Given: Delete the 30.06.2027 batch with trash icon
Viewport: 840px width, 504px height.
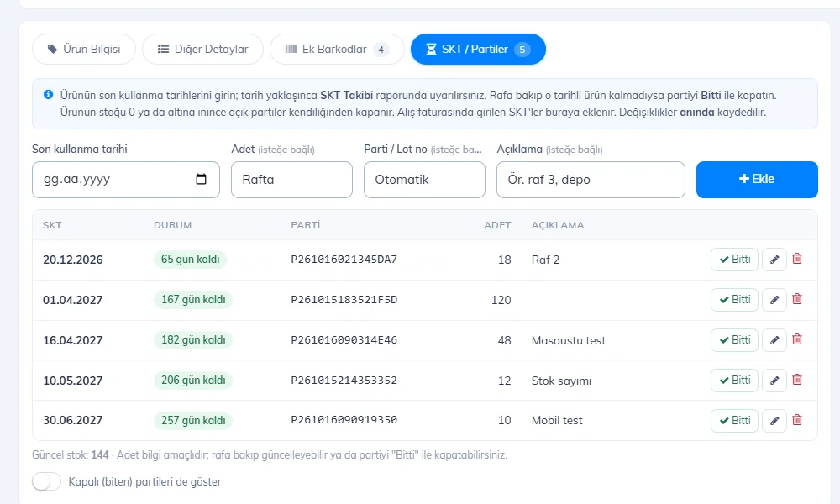Looking at the screenshot, I should tap(797, 419).
